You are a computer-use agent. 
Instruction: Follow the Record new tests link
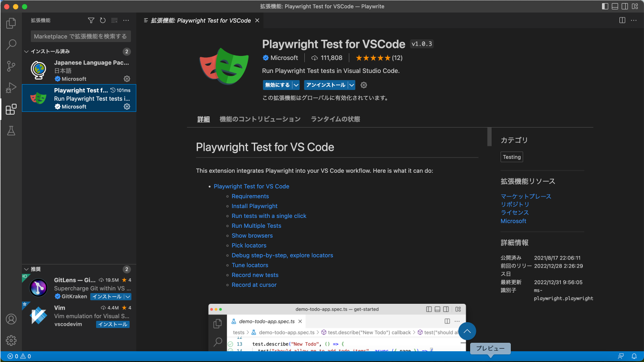pyautogui.click(x=255, y=275)
